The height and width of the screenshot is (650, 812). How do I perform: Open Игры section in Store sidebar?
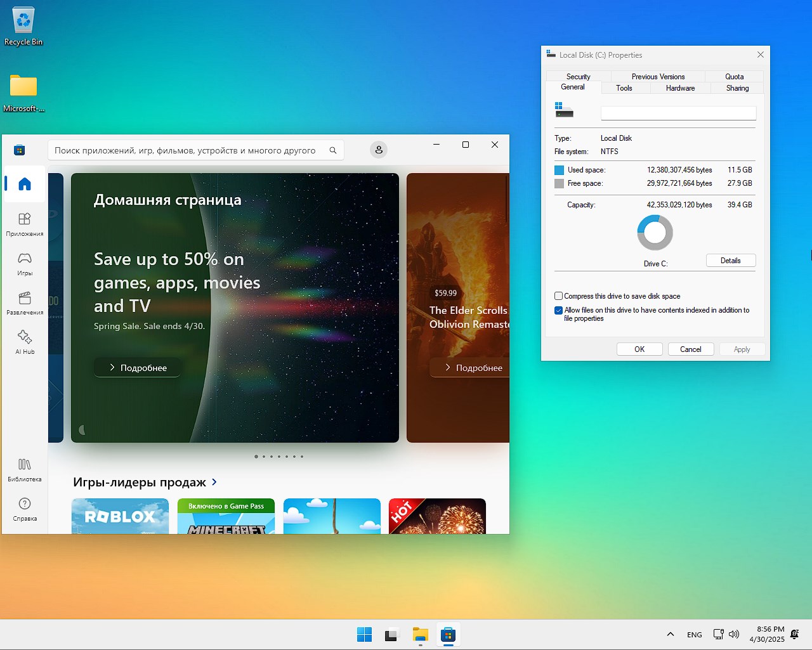tap(25, 264)
